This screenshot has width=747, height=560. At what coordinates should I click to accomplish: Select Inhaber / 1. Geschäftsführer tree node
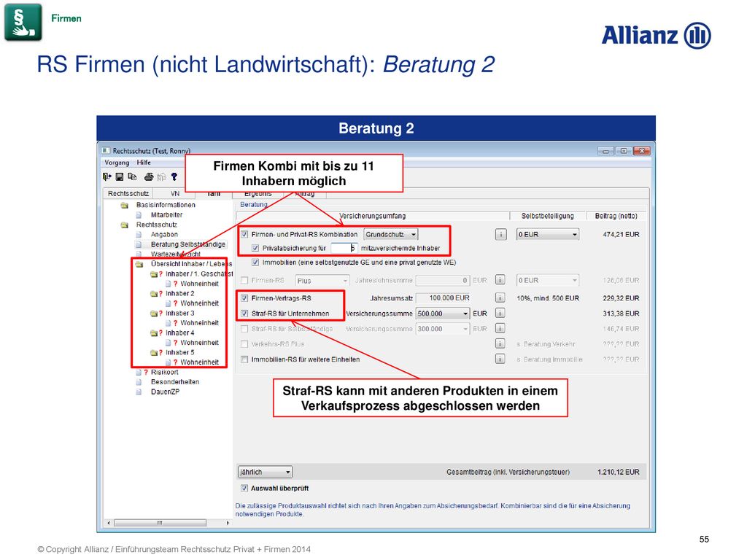pyautogui.click(x=198, y=274)
